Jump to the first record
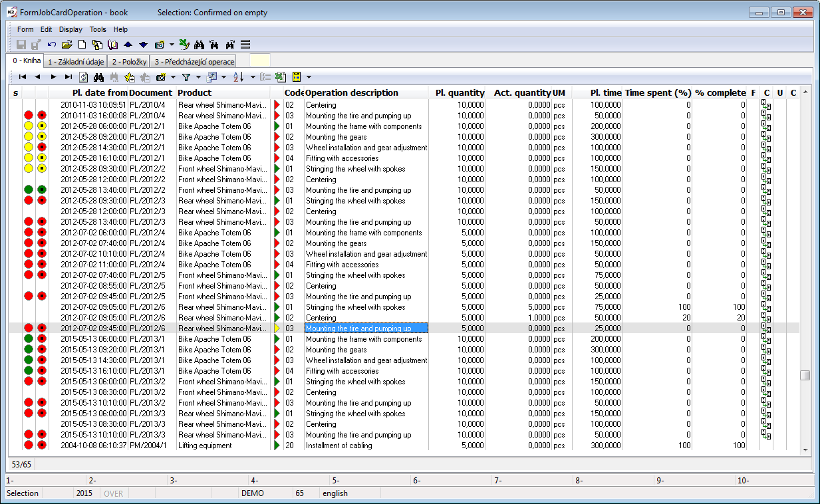Image resolution: width=820 pixels, height=504 pixels. [x=23, y=77]
